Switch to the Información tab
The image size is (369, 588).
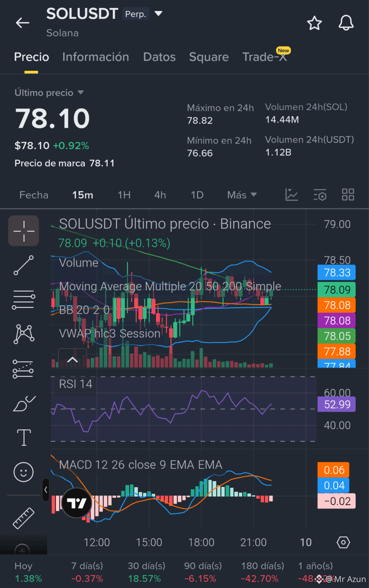(x=96, y=57)
